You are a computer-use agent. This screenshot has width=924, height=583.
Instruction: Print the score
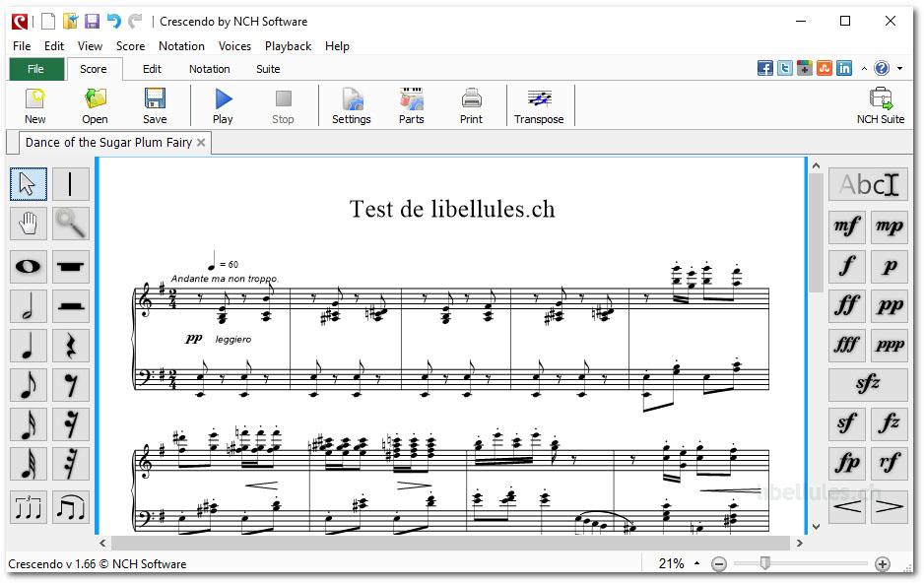point(471,106)
